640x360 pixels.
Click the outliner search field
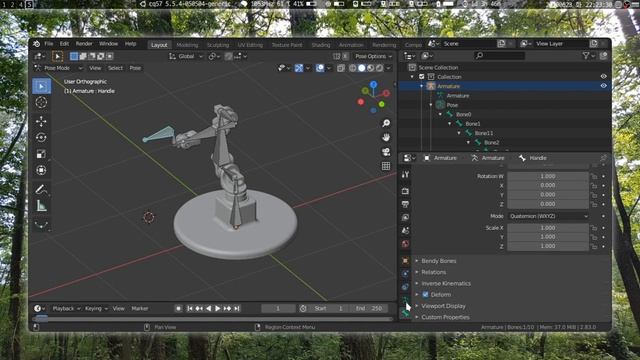click(499, 56)
